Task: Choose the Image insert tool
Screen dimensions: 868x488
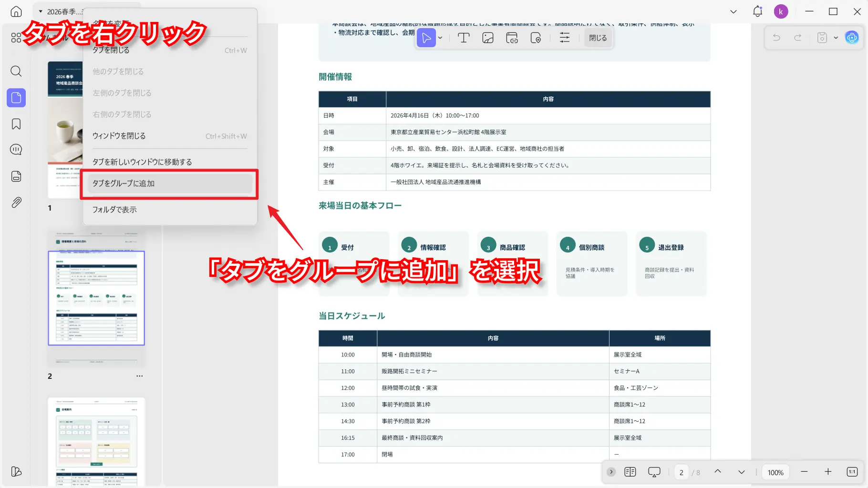Action: 488,38
